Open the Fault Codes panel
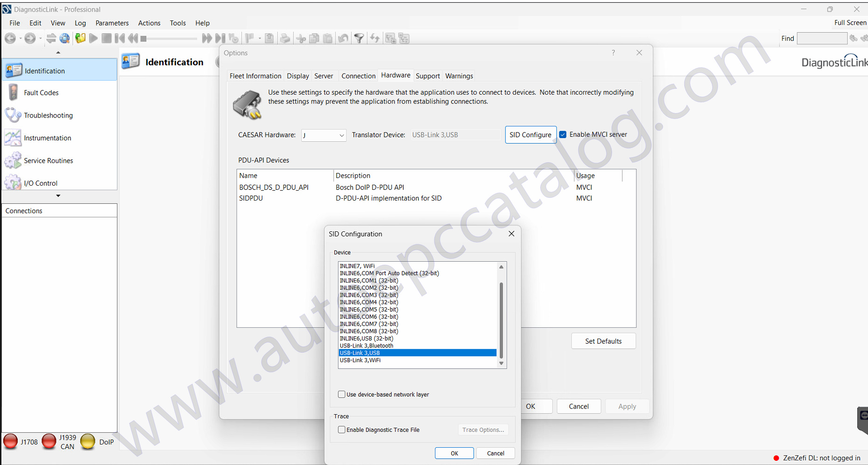The image size is (868, 465). (41, 92)
